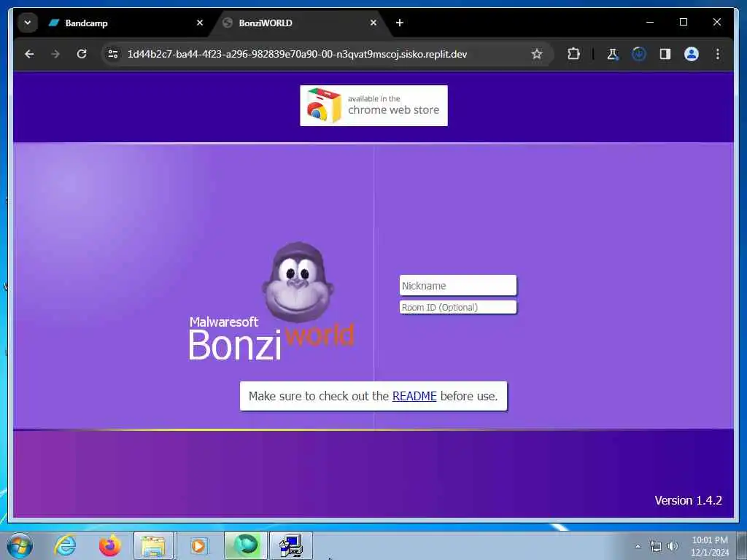The width and height of the screenshot is (747, 560).
Task: Open the volume speaker tray icon
Action: pyautogui.click(x=673, y=547)
